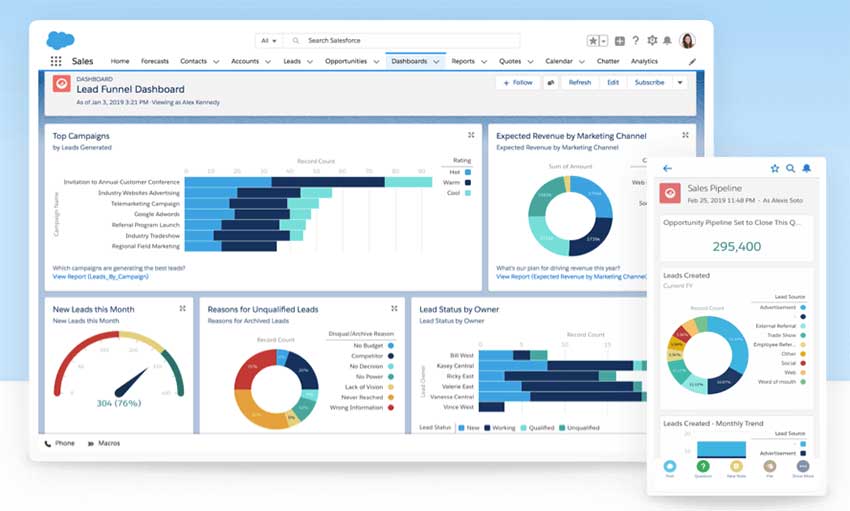
Task: Expand the New Leads this Month gauge
Action: coord(183,308)
